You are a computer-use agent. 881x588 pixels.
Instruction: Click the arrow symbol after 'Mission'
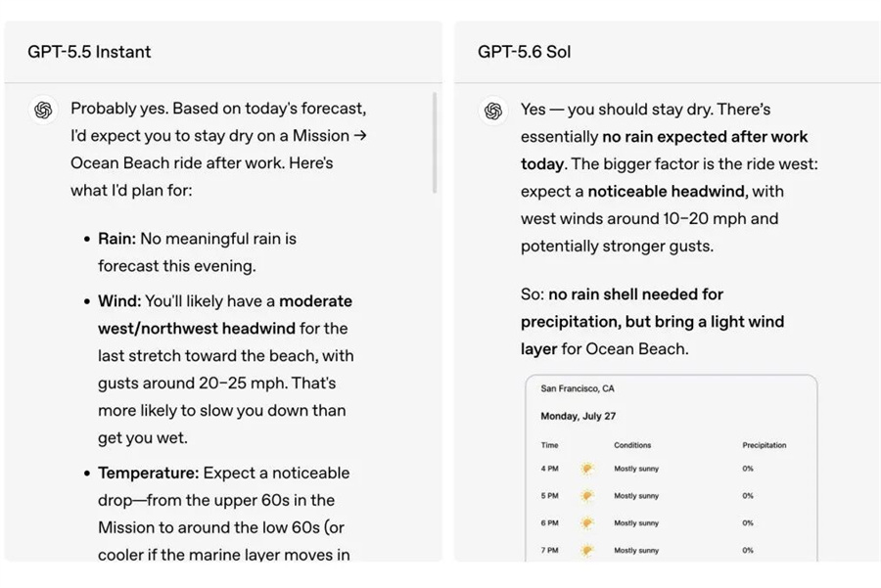pyautogui.click(x=360, y=135)
